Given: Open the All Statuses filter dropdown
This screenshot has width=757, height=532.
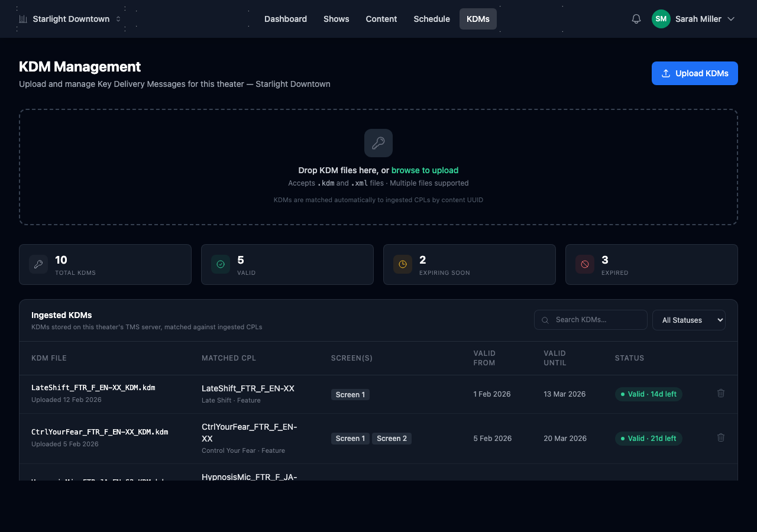Looking at the screenshot, I should tap(688, 320).
